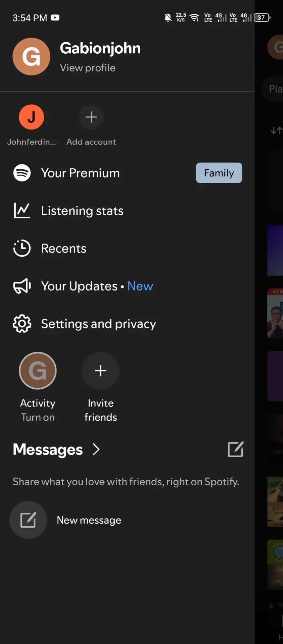
Task: Tap the Family plan badge
Action: [219, 173]
